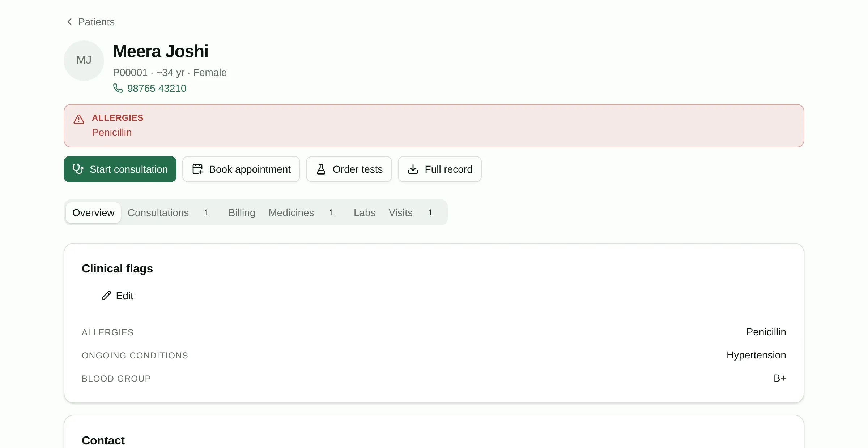Click the Contact section heading
Image resolution: width=868 pixels, height=448 pixels.
tap(103, 440)
